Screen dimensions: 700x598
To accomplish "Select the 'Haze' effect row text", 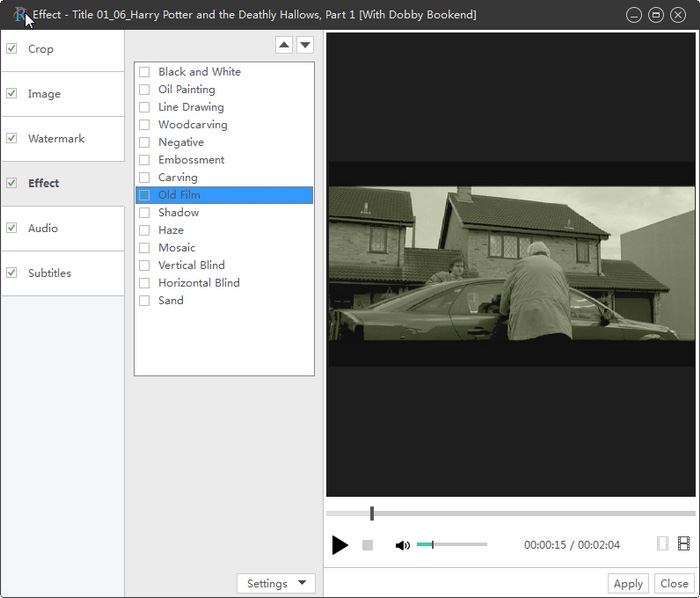I will click(171, 230).
